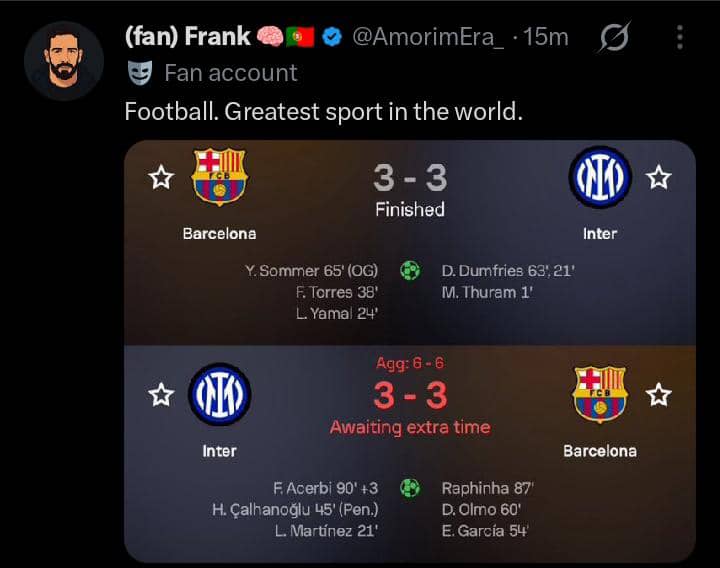Click the blue verified badge
The width and height of the screenshot is (720, 568).
coord(334,37)
